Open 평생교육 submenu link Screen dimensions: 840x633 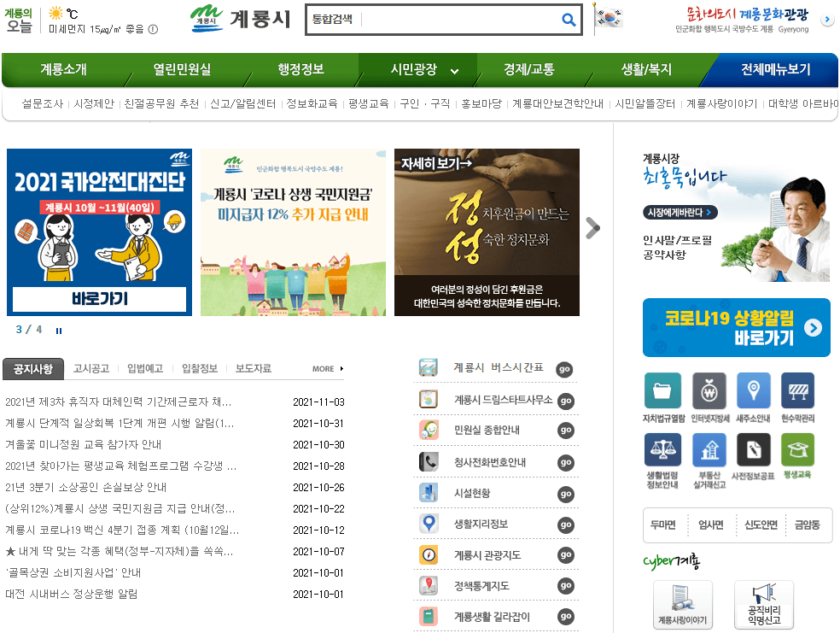click(368, 103)
